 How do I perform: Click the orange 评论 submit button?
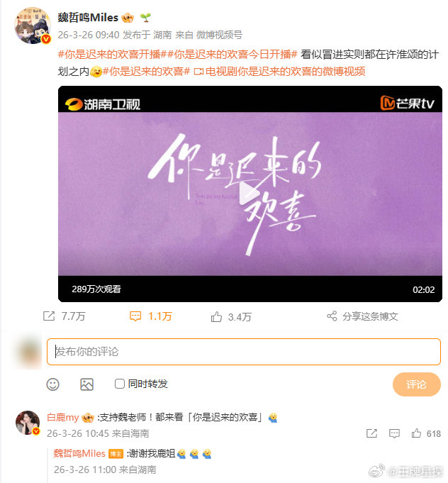pyautogui.click(x=417, y=384)
